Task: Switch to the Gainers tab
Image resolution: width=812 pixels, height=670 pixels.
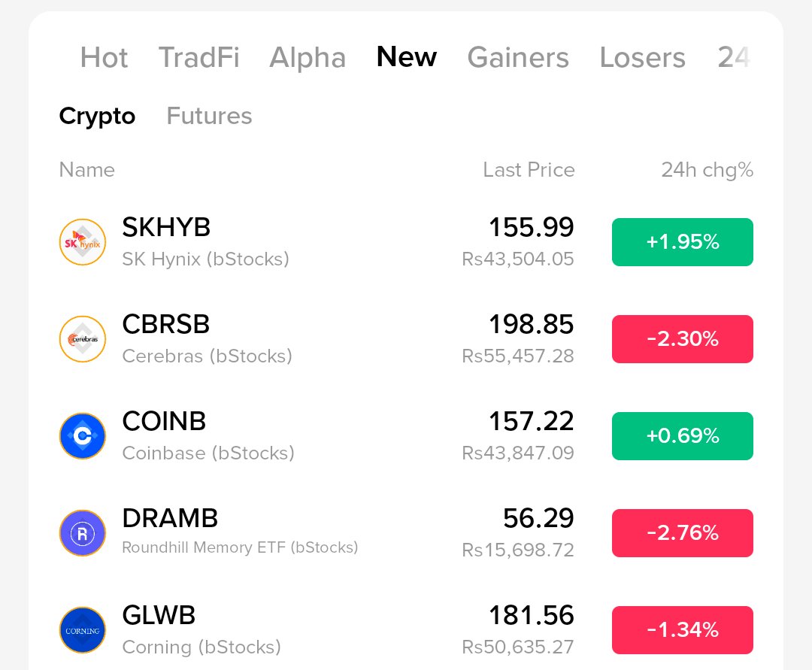Action: [x=518, y=57]
